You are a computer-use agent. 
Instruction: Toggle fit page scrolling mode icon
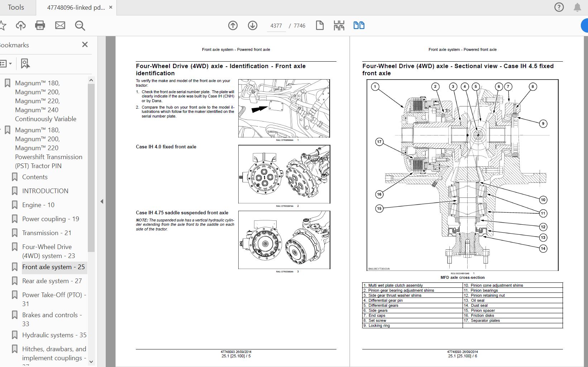point(339,25)
